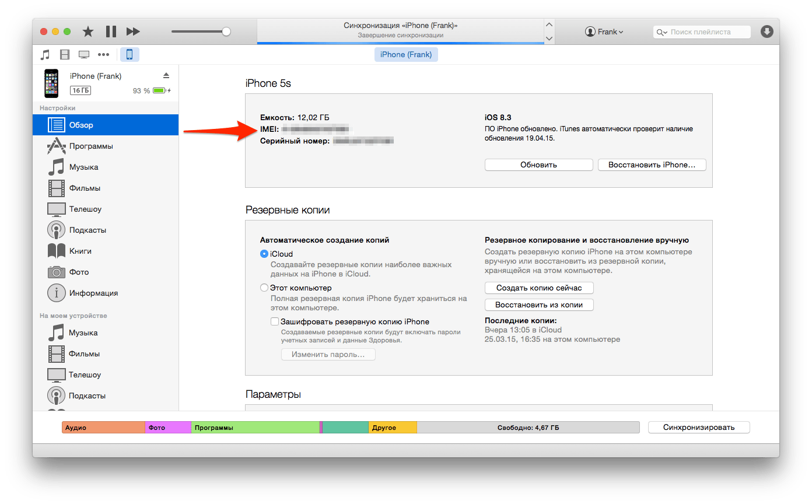Open the Music library icon
This screenshot has height=504, width=812.
45,55
